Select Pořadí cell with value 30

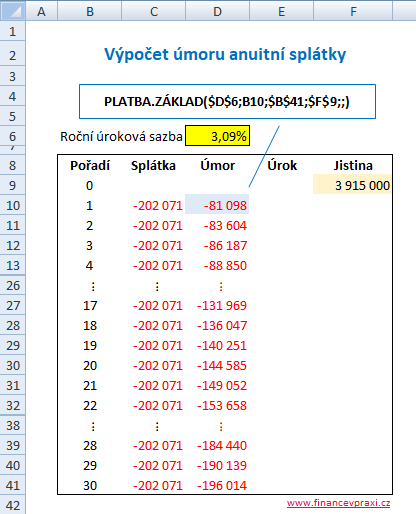(89, 485)
